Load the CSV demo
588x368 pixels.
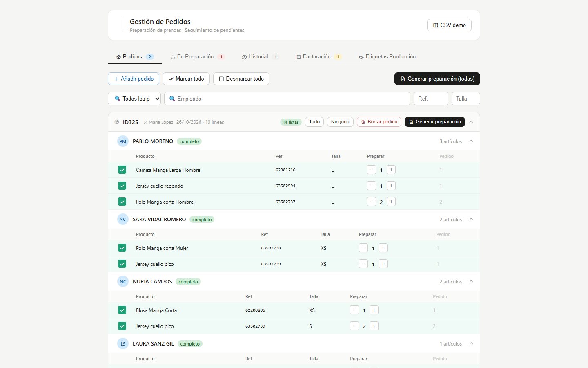(449, 25)
